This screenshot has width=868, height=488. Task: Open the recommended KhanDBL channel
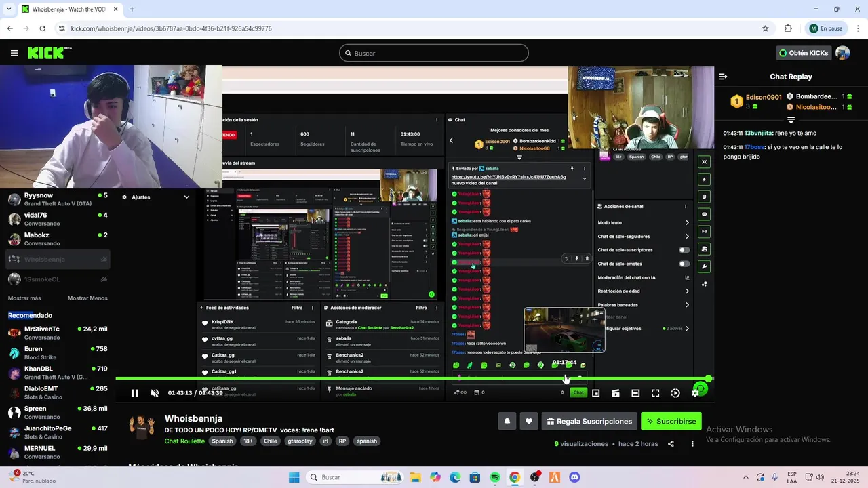pos(58,373)
